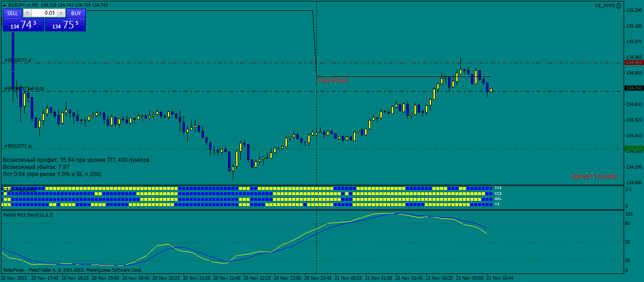Viewport: 644px width, 282px height.
Task: Select the #59315777 tp take-profit label
Action: click(x=18, y=146)
